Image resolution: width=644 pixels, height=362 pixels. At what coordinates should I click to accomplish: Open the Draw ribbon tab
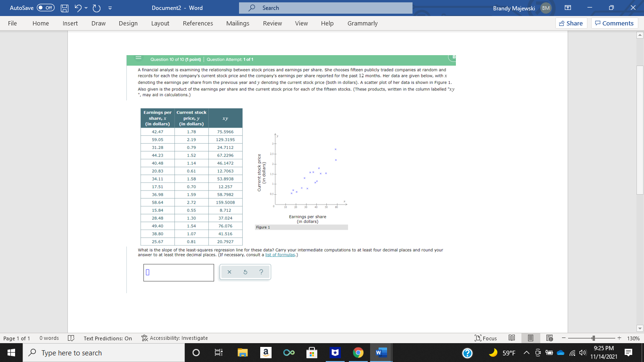(99, 23)
